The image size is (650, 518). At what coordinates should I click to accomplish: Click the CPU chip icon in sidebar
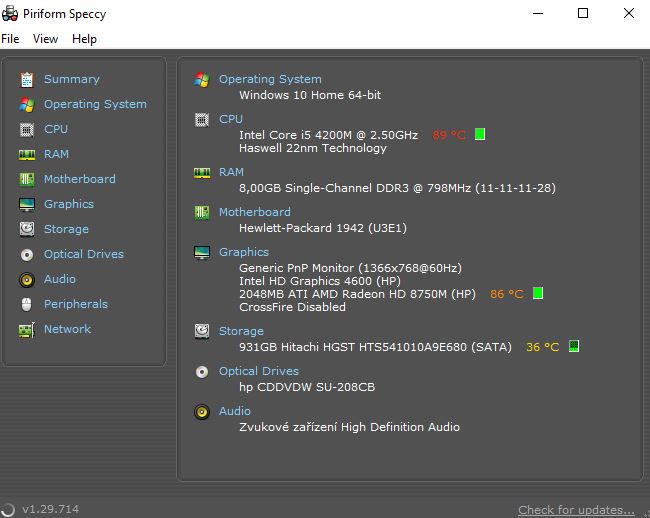coord(27,130)
